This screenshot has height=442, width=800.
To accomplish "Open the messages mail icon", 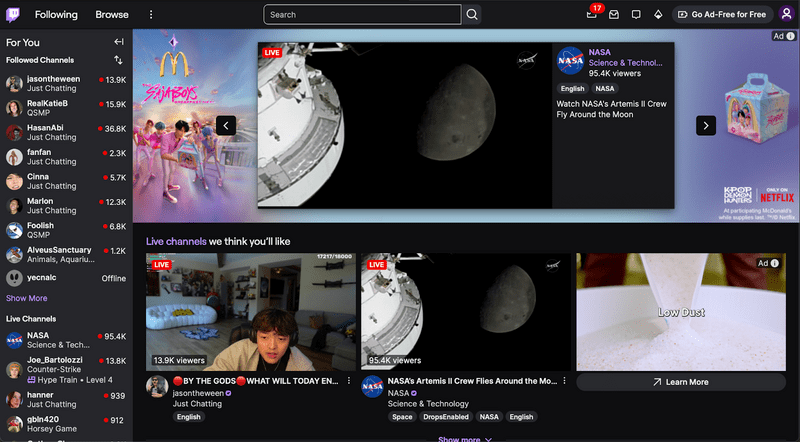I will (614, 15).
